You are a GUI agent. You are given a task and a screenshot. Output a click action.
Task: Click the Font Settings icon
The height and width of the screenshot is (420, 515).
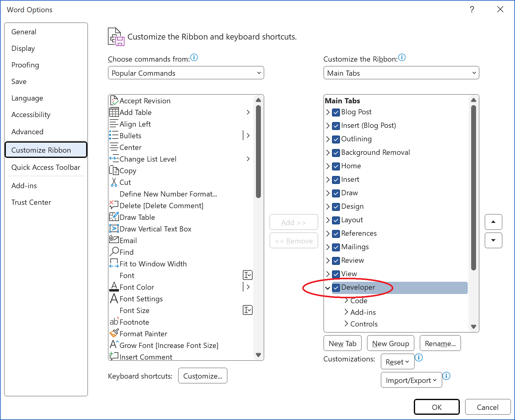point(114,298)
